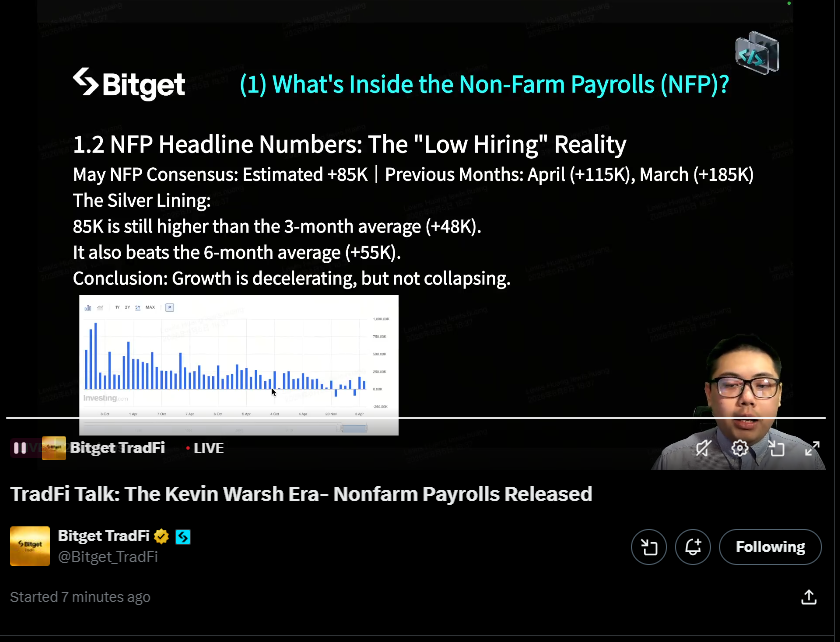This screenshot has height=642, width=840.
Task: Click slide heading 'What's Inside the Non-Farm Payrolls'
Action: [x=484, y=85]
